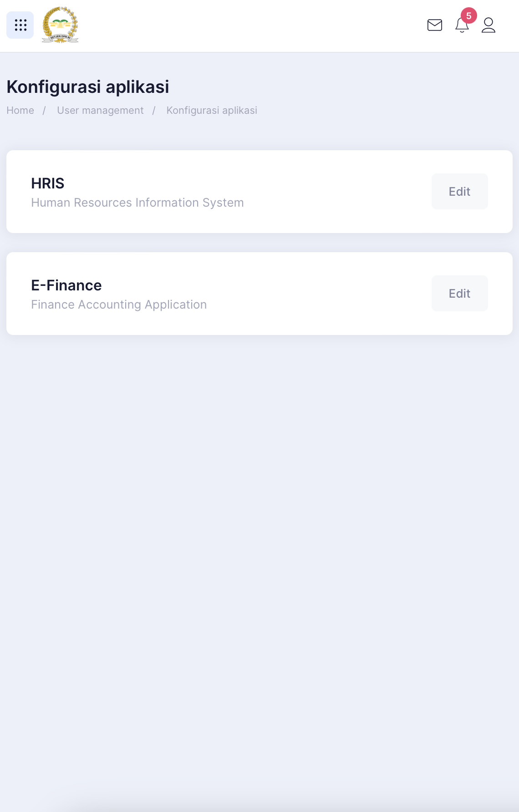Click the empty page area below the cards
The width and height of the screenshot is (519, 812).
point(259,546)
